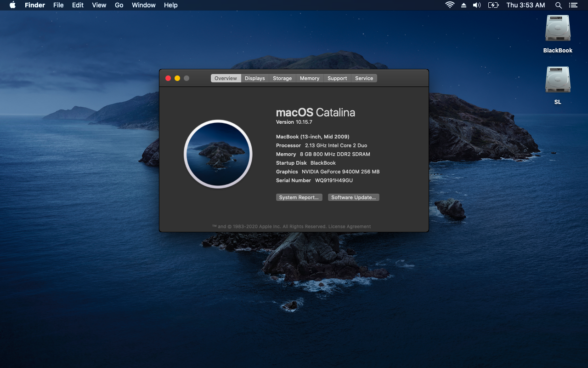Click the macOS Catalina logo image
The image size is (588, 368).
(x=218, y=154)
